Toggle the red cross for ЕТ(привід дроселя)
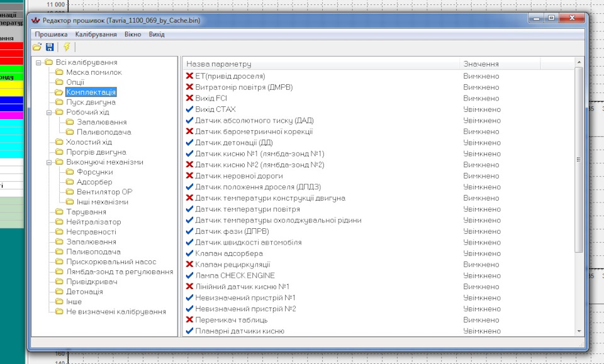Viewport: 604px width, 364px height. (x=189, y=76)
